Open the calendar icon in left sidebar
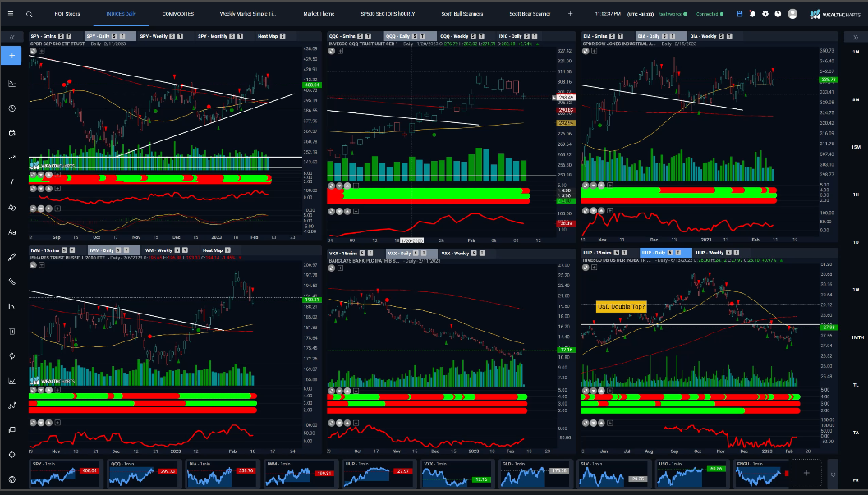868x495 pixels. tap(11, 133)
